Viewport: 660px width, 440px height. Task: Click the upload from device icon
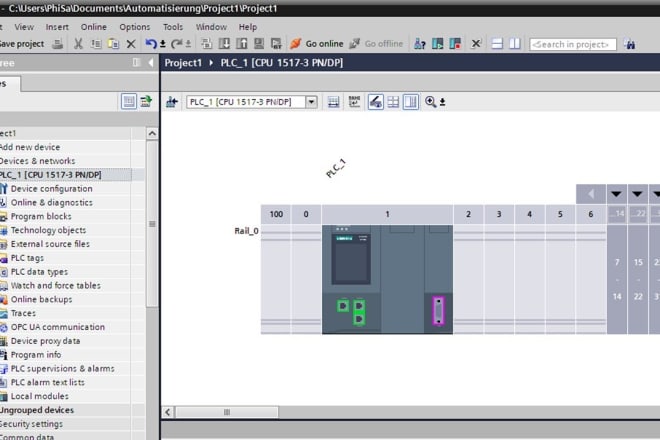[242, 43]
